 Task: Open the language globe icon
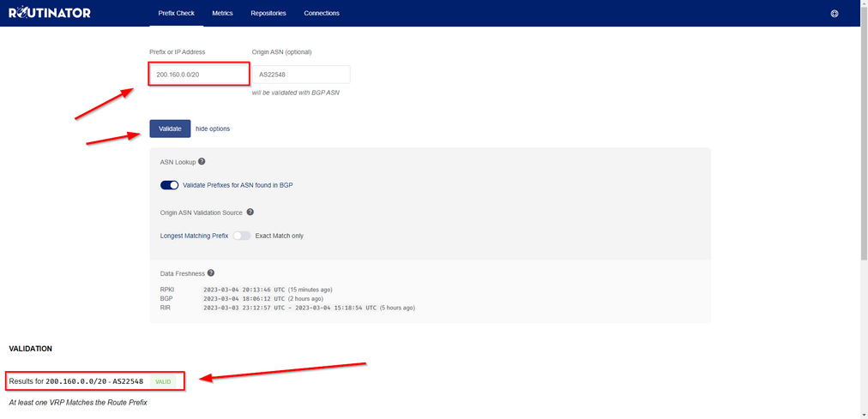(x=835, y=14)
